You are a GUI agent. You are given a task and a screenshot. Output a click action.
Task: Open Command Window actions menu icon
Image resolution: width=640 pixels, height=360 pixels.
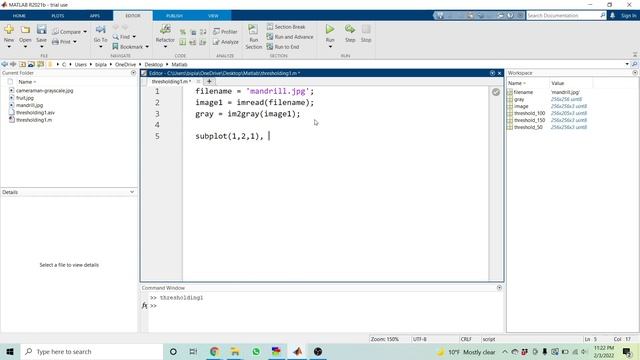point(499,288)
